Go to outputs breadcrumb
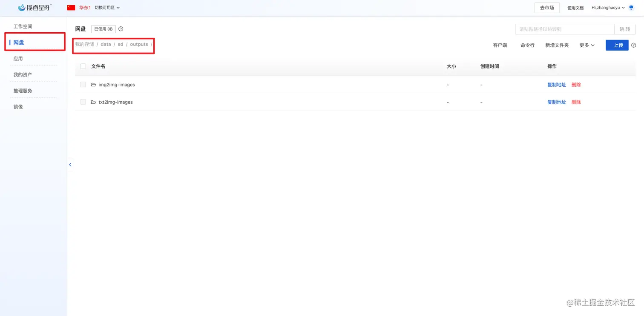 coord(139,44)
